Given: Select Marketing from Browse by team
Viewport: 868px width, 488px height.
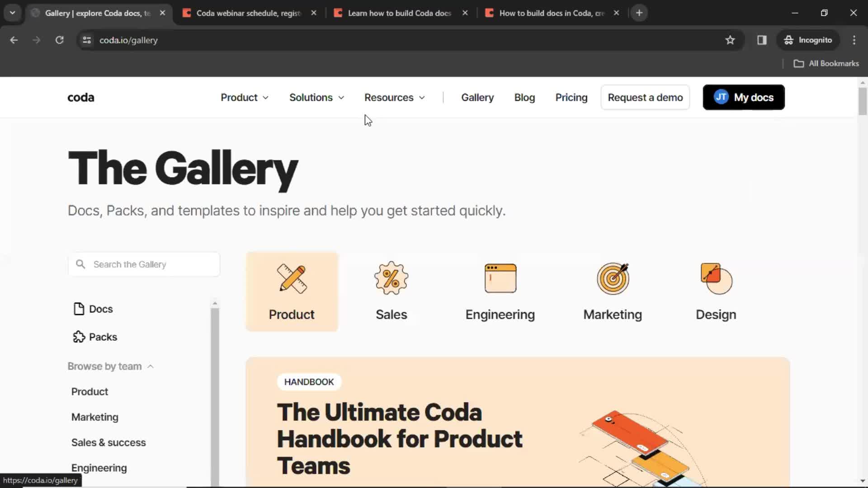Looking at the screenshot, I should 95,417.
